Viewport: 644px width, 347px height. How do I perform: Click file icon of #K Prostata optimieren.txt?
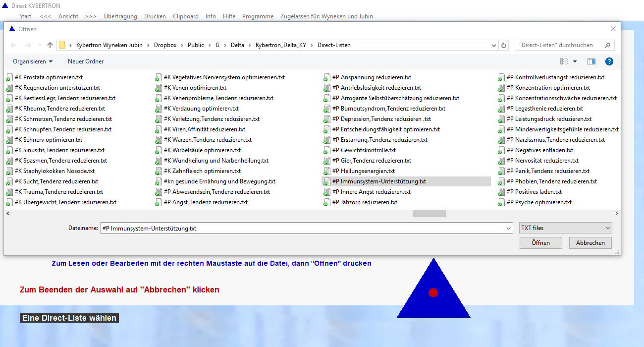click(x=9, y=78)
